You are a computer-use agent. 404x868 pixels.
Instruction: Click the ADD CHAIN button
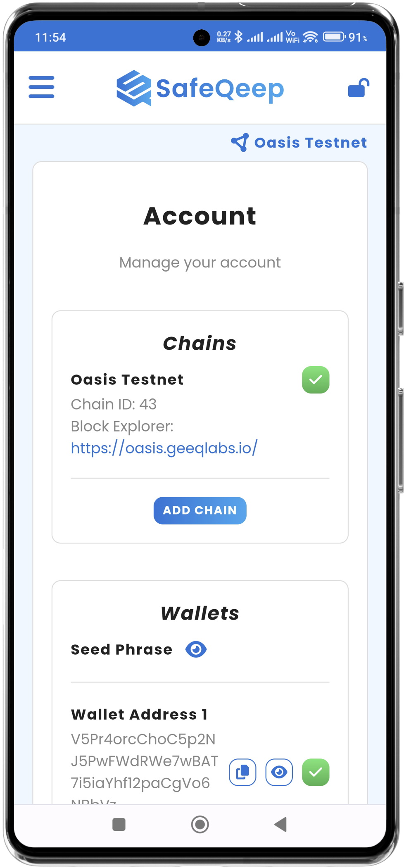[200, 510]
